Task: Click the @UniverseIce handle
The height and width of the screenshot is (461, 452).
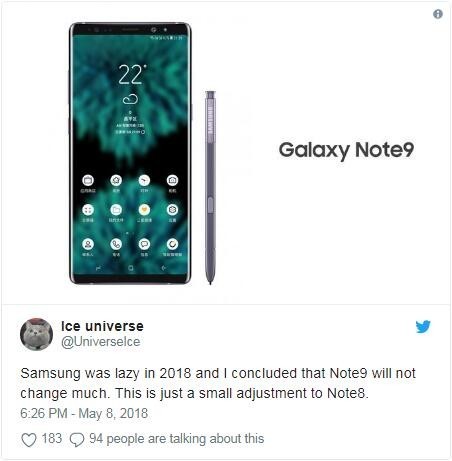Action: coord(100,342)
